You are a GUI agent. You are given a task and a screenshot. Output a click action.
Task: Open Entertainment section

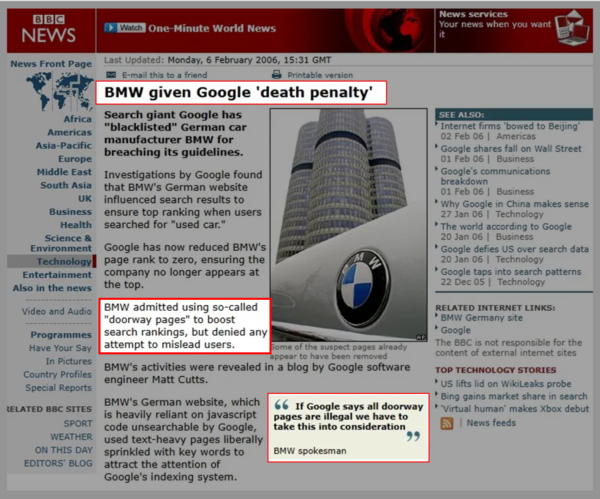point(57,275)
